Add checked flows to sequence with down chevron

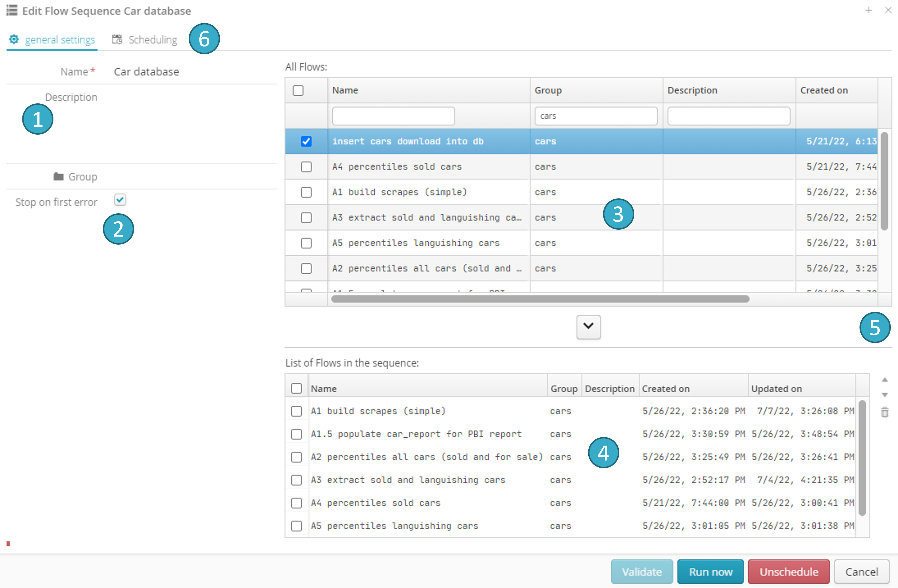coord(588,327)
